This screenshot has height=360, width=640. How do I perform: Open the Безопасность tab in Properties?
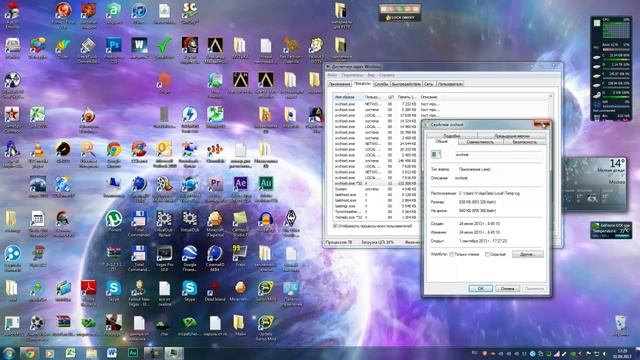(524, 142)
